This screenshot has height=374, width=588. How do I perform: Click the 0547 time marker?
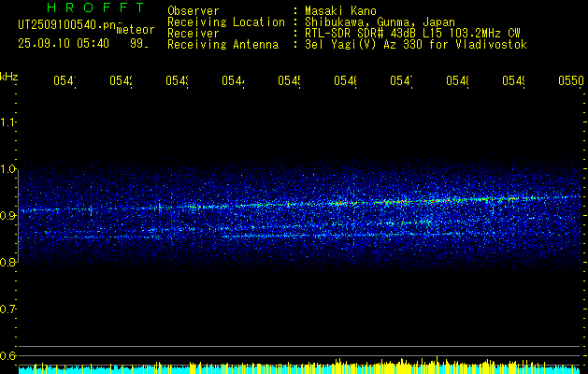pos(402,80)
